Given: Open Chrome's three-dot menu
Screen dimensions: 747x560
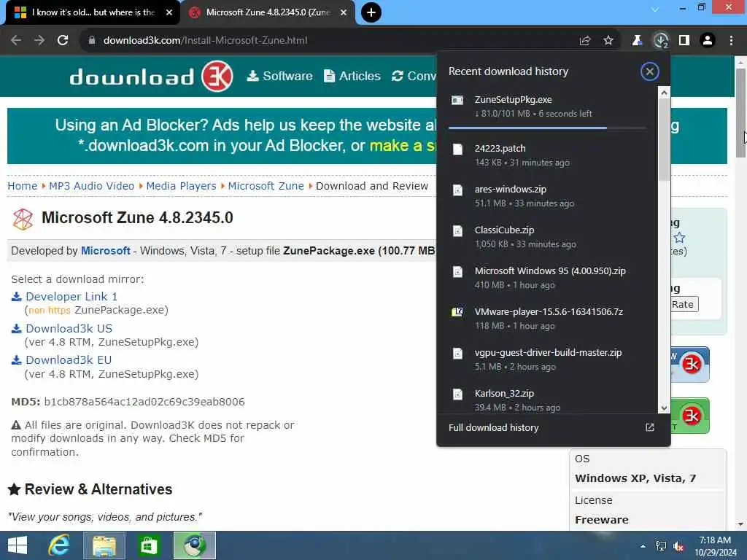Looking at the screenshot, I should click(731, 41).
